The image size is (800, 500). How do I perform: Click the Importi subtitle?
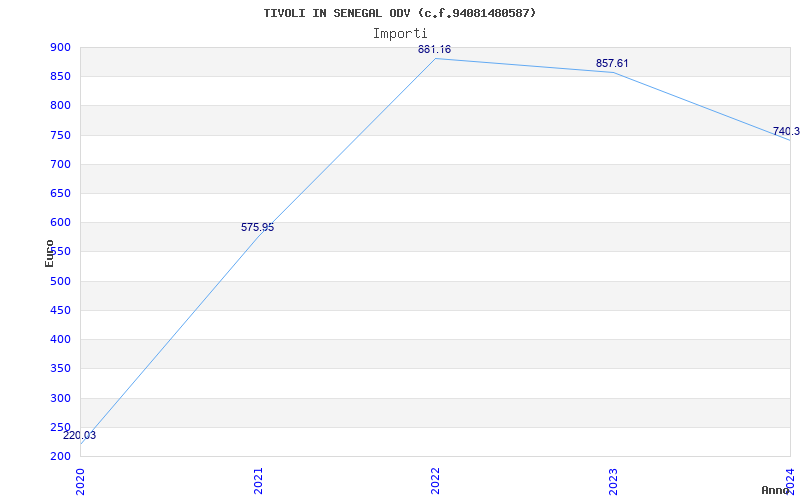click(x=399, y=34)
